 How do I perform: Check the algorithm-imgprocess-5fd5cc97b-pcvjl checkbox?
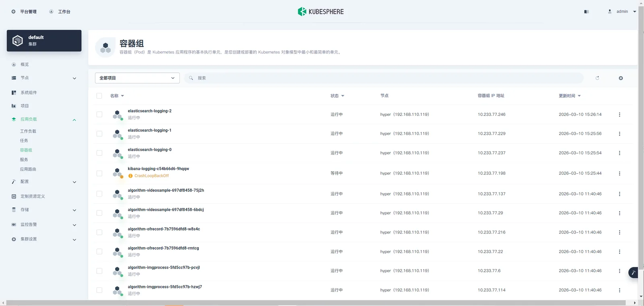pyautogui.click(x=99, y=271)
